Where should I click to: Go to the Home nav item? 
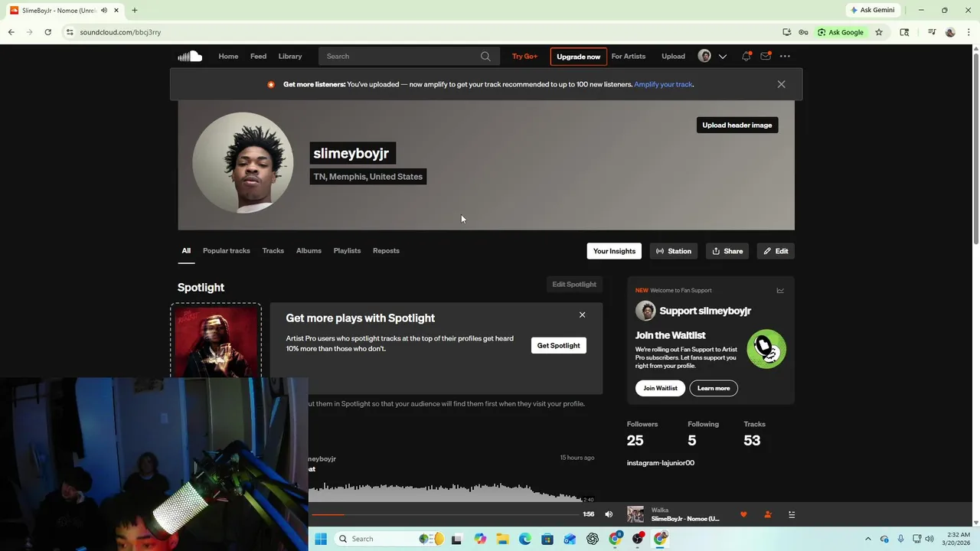click(x=228, y=56)
